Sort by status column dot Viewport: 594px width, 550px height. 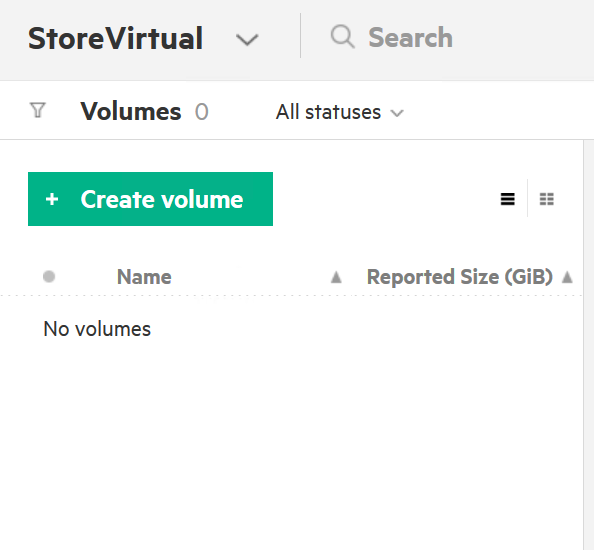(x=49, y=277)
